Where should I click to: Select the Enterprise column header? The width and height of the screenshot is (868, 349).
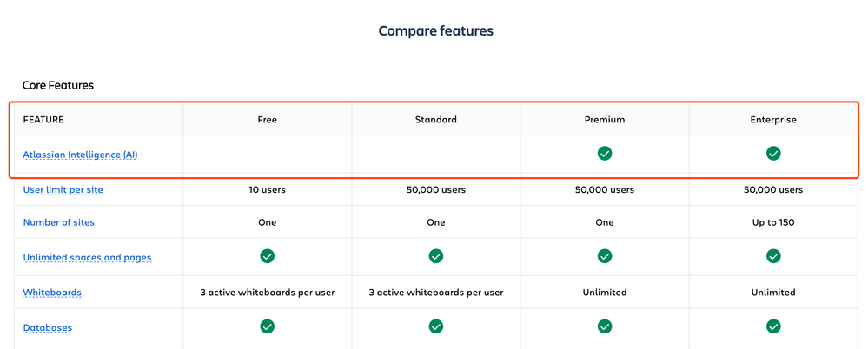click(773, 120)
